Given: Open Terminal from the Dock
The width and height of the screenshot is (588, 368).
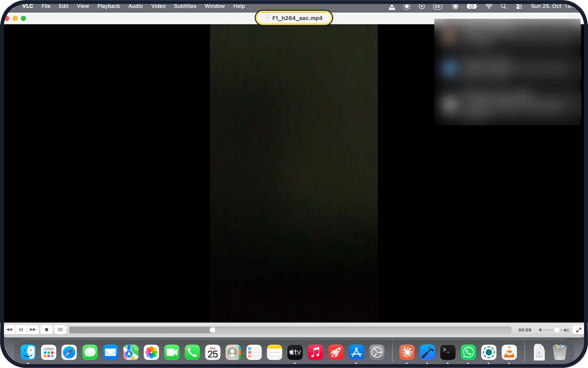Looking at the screenshot, I should coord(448,352).
